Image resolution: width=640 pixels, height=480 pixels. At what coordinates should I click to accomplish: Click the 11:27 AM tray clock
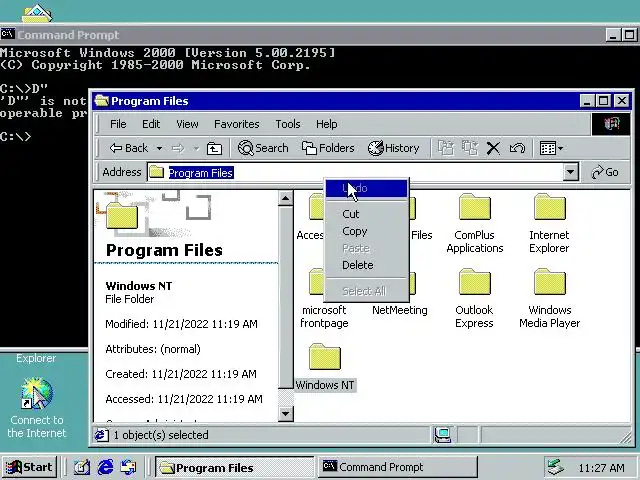(x=601, y=468)
